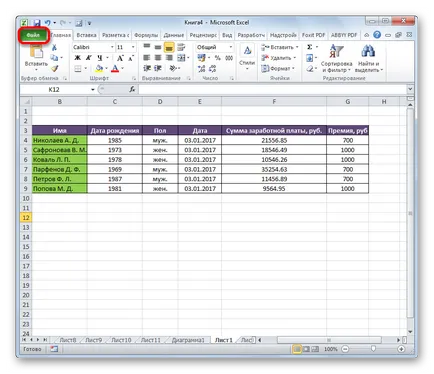Click the zoom in plus button
The width and height of the screenshot is (434, 374).
[401, 349]
